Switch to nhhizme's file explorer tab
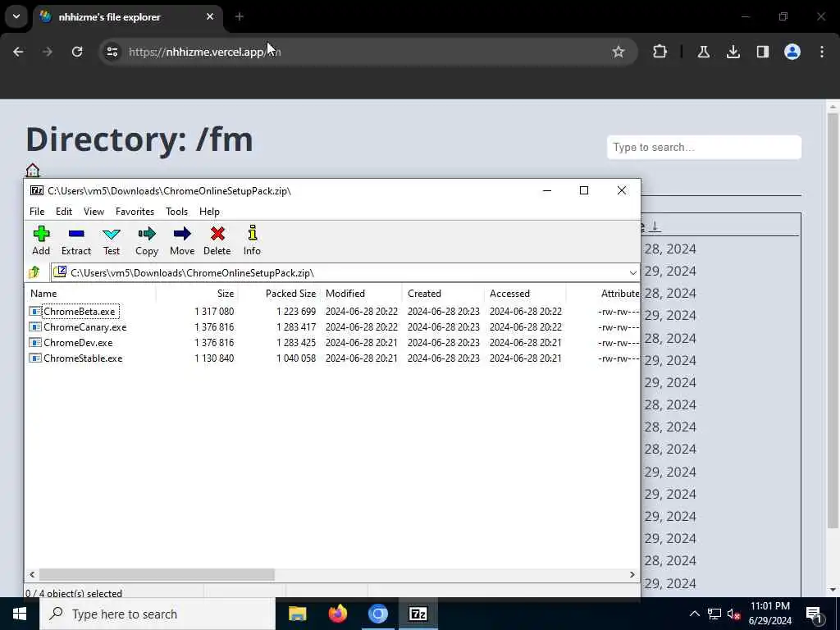The image size is (840, 630). 127,17
